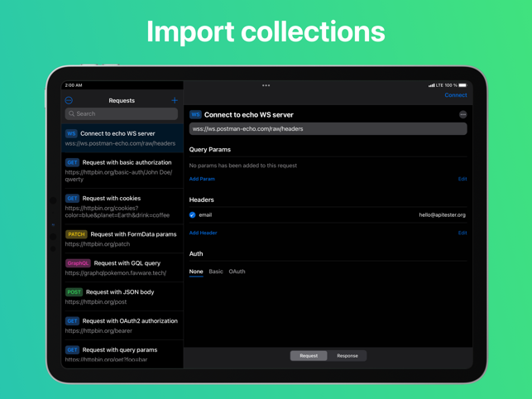Click the Auth section heading
This screenshot has width=532, height=399.
(x=196, y=253)
